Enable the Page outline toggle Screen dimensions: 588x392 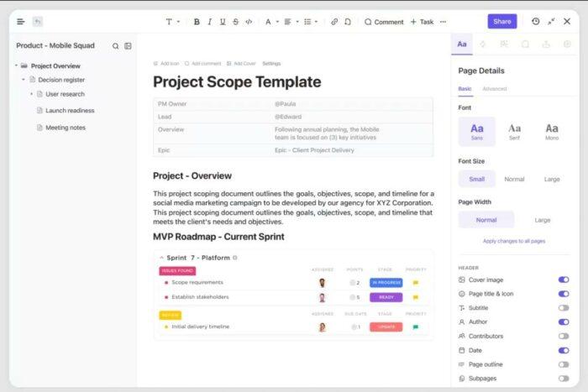click(563, 364)
